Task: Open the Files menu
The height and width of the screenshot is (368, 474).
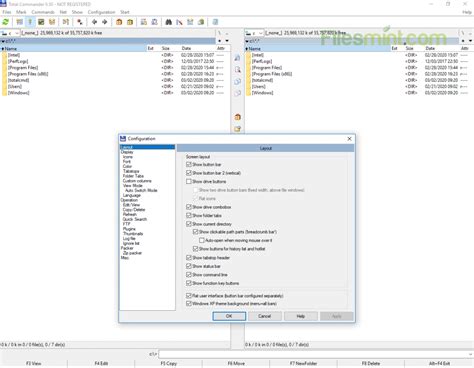Action: coord(7,12)
